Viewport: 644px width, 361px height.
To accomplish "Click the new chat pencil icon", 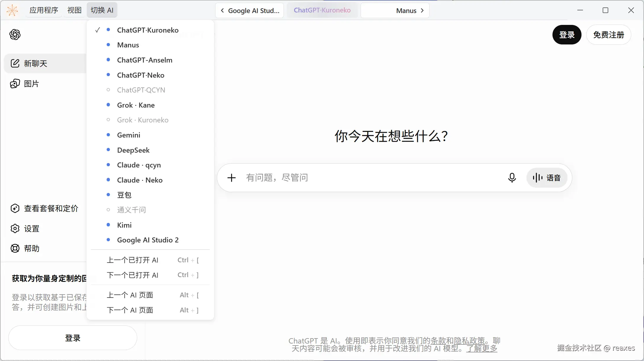I will (x=15, y=63).
